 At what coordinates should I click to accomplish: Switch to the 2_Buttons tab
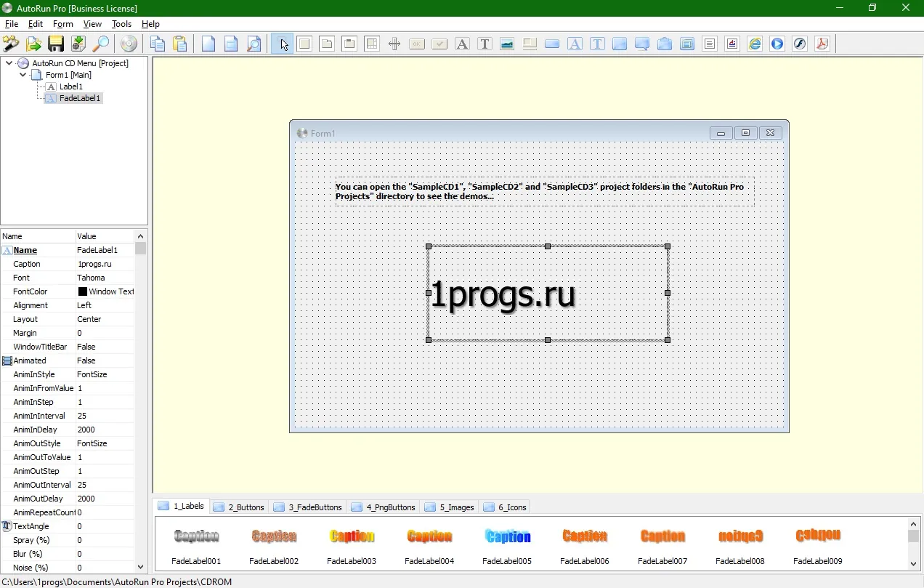pyautogui.click(x=239, y=507)
